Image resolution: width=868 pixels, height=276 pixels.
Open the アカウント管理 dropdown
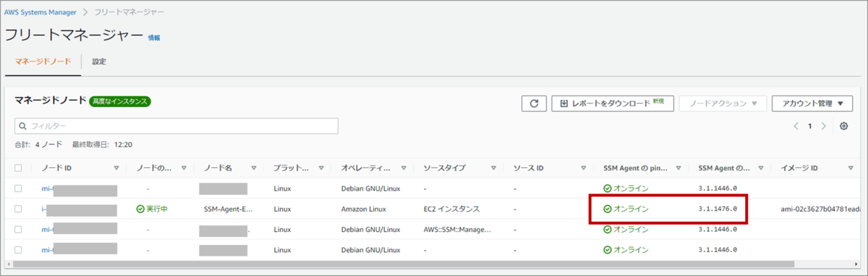[x=812, y=104]
